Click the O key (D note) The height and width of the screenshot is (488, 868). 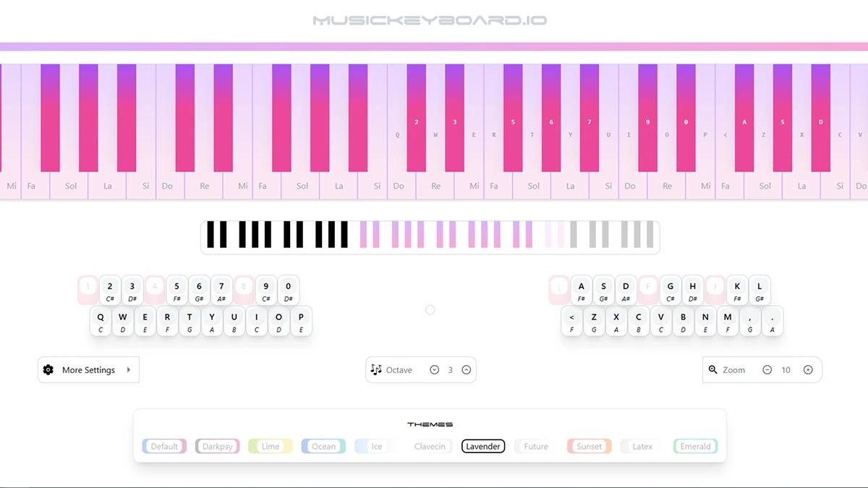click(278, 321)
